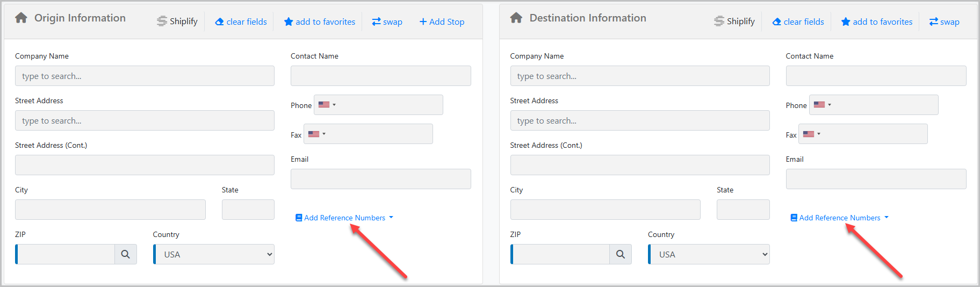Click the Add Stop link
The image size is (980, 287).
point(442,21)
